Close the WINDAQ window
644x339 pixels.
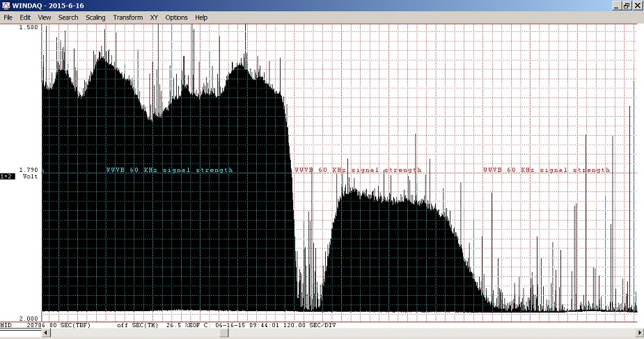[637, 6]
